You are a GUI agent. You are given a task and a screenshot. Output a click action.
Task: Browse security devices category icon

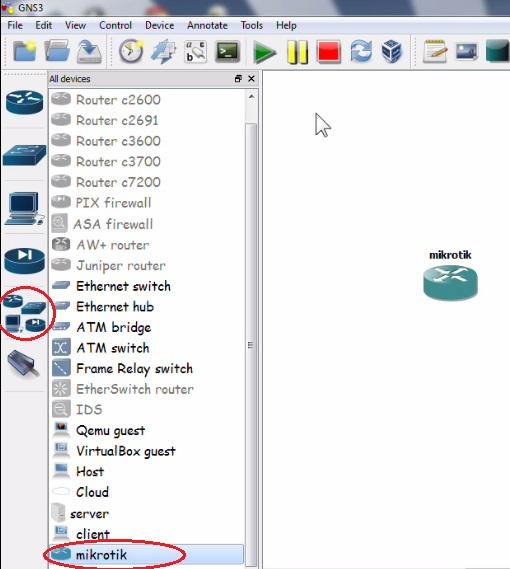[x=24, y=260]
